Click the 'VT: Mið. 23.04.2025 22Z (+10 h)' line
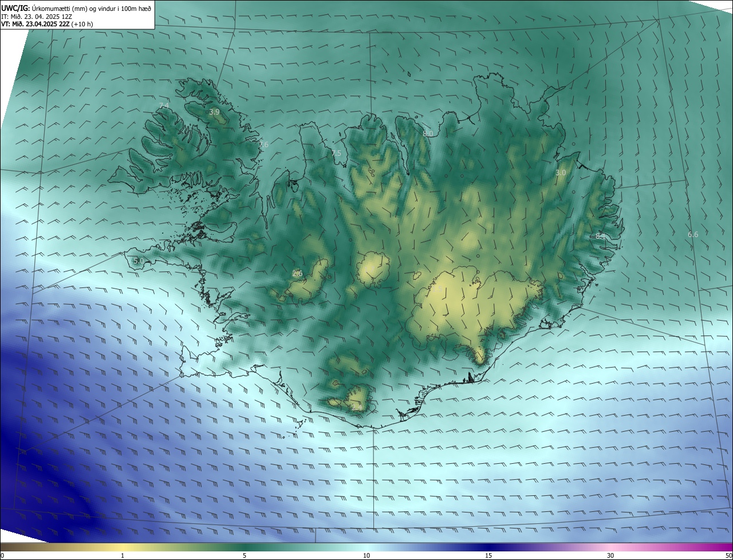Viewport: 733px width, 560px height. [x=47, y=24]
